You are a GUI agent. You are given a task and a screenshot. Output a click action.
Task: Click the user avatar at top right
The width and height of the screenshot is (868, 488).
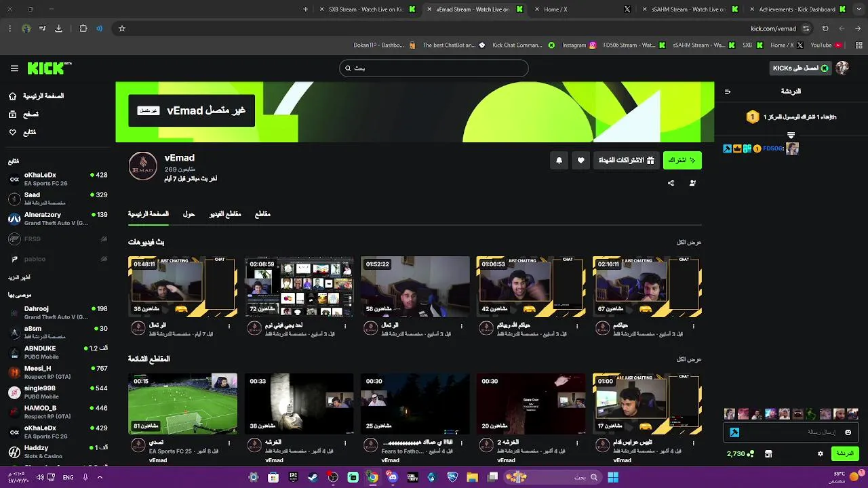(x=842, y=68)
